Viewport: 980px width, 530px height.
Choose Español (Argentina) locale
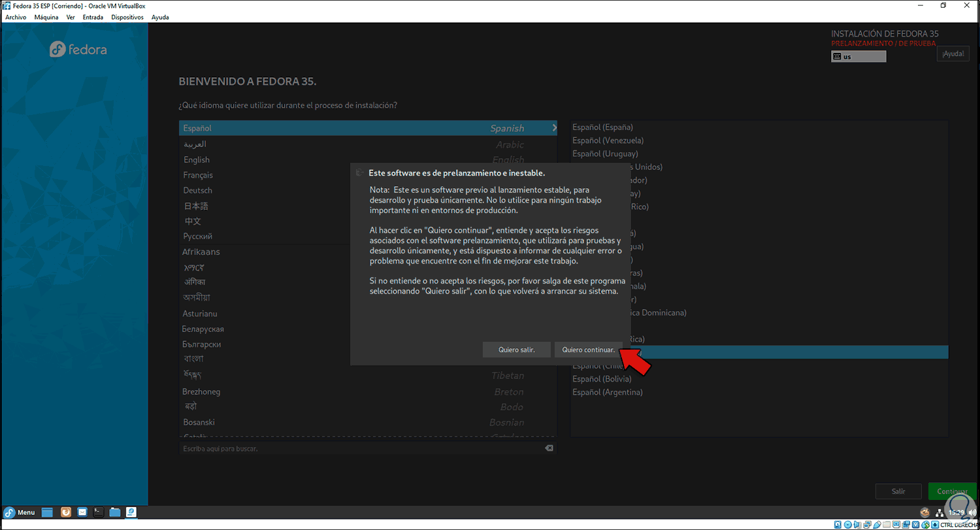point(759,392)
